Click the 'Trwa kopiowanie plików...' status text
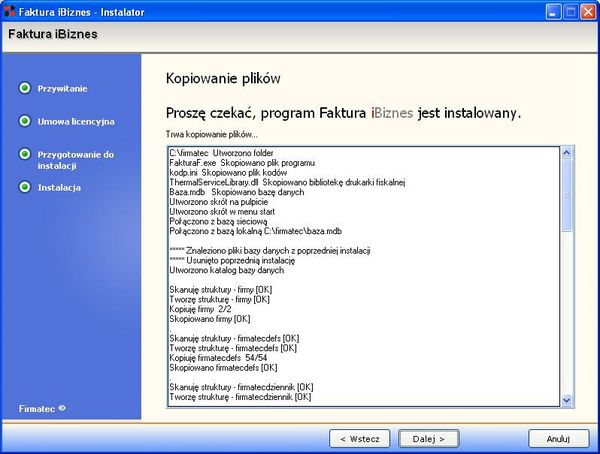 (212, 134)
